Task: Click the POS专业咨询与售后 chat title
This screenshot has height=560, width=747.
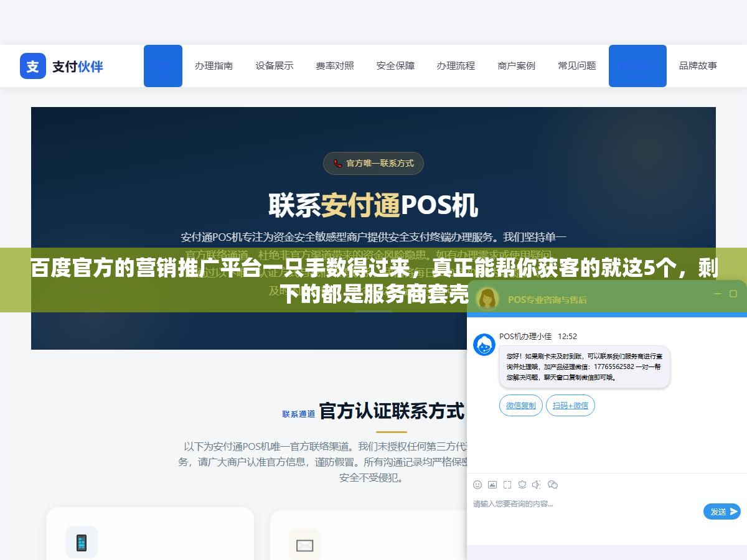Action: [547, 299]
